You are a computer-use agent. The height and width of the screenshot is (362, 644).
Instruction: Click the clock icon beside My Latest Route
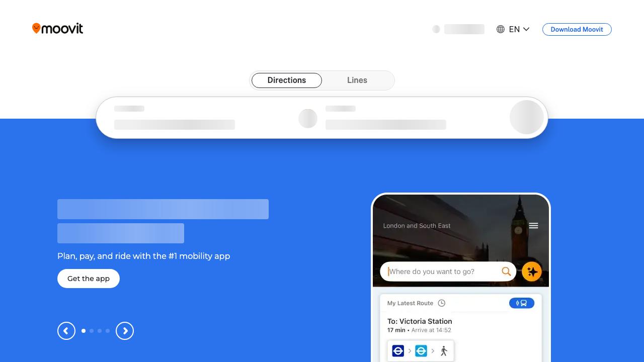tap(442, 303)
